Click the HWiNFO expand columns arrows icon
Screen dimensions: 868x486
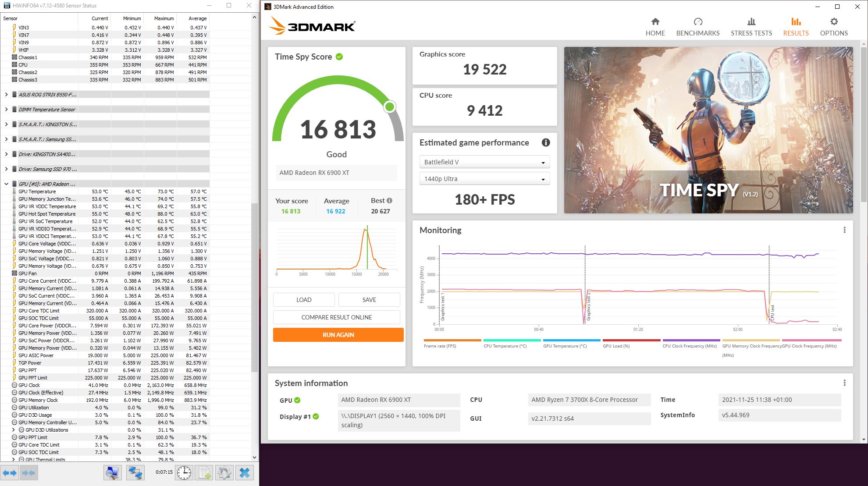10,473
